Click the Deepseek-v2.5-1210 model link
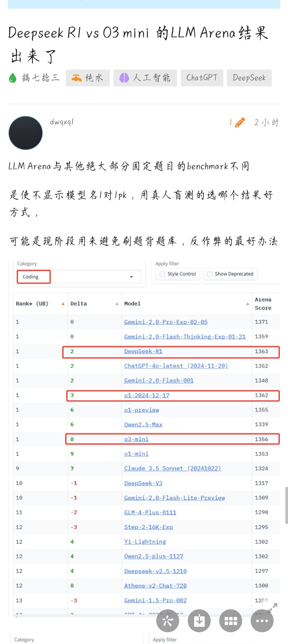This screenshot has height=644, width=288. click(155, 571)
